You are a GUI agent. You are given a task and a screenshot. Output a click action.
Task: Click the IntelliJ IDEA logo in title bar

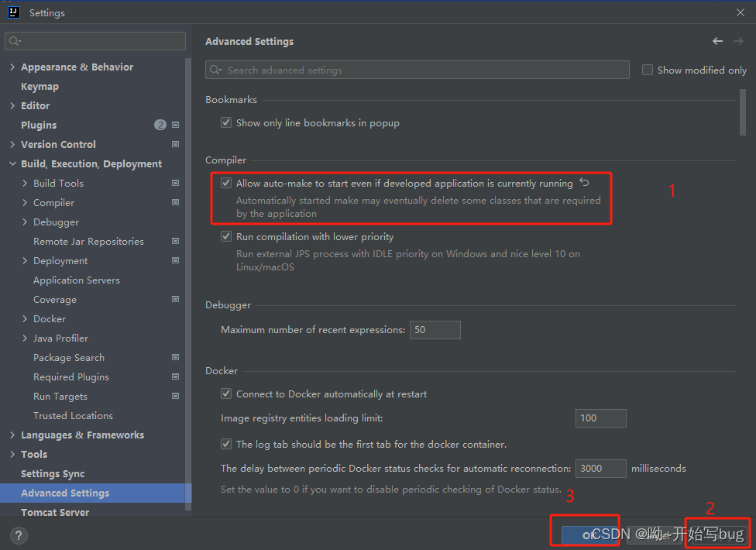click(x=14, y=12)
